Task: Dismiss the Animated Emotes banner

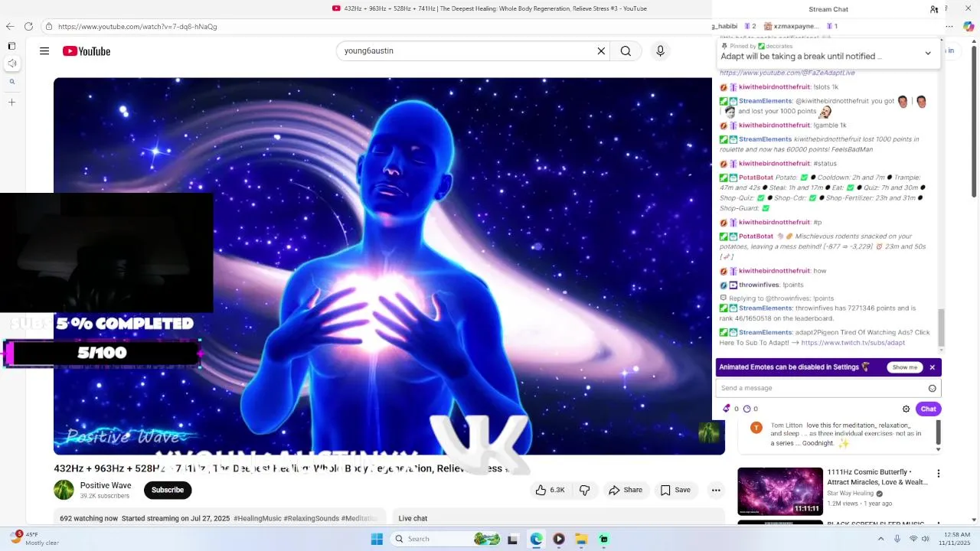Action: click(932, 367)
